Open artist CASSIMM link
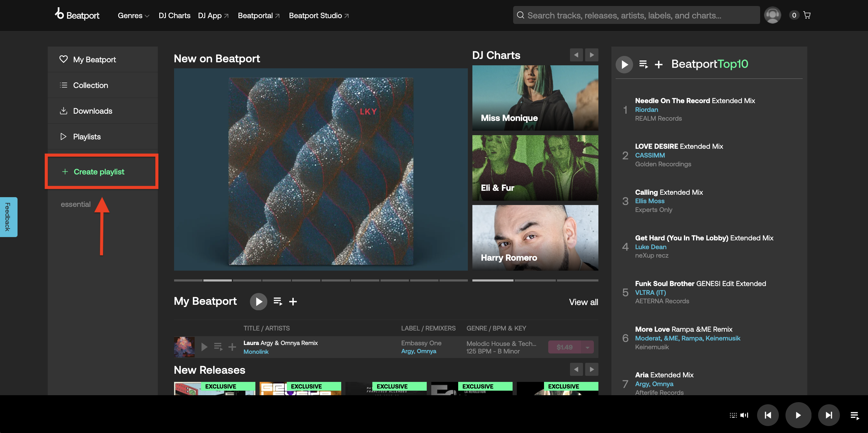868x433 pixels. coord(650,155)
